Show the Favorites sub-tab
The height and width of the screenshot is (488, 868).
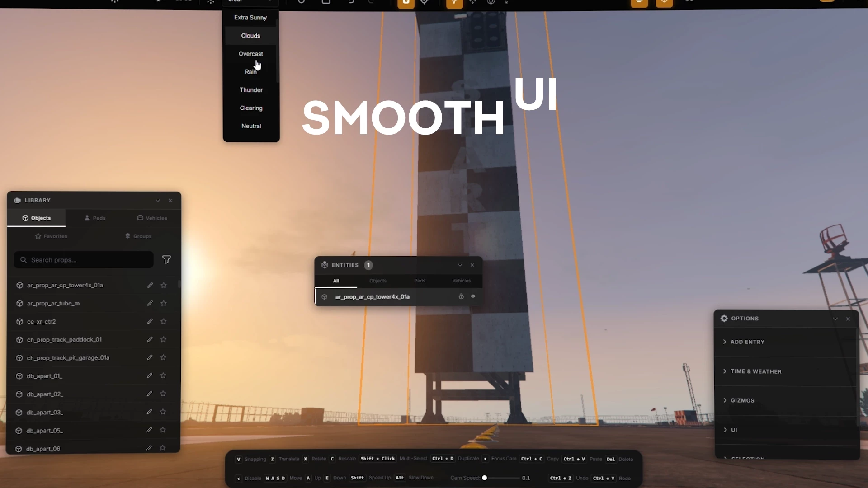51,236
